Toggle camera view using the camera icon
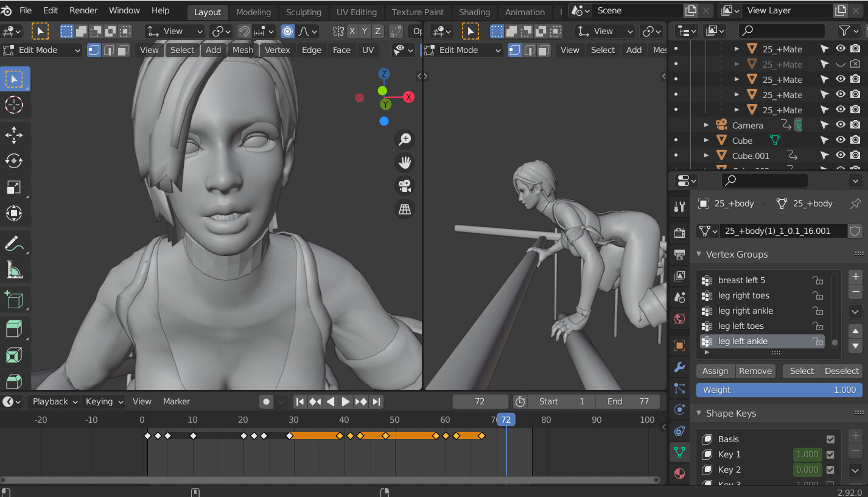This screenshot has width=868, height=497. point(405,186)
